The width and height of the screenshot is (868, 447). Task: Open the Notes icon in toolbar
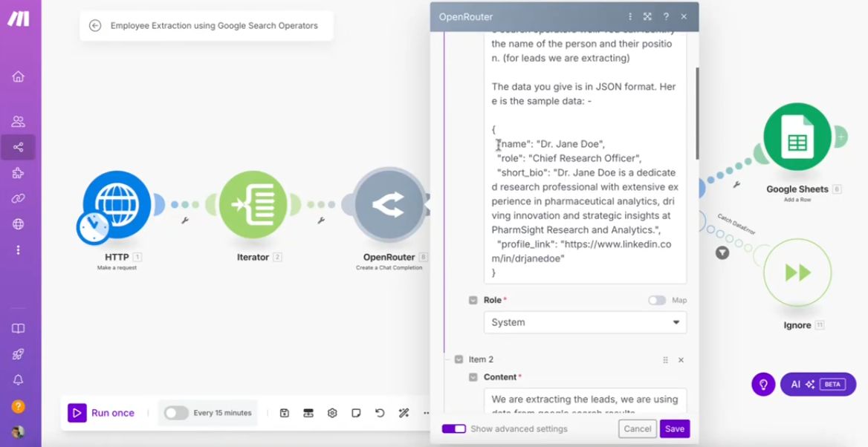click(x=356, y=413)
